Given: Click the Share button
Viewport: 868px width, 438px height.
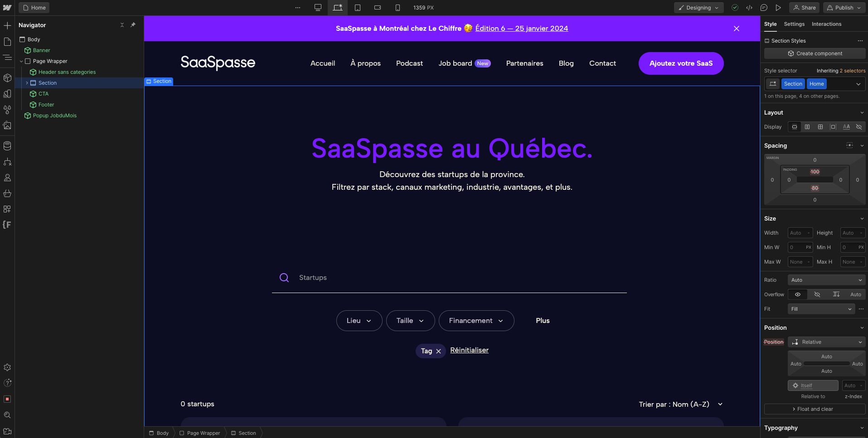Looking at the screenshot, I should (x=805, y=8).
